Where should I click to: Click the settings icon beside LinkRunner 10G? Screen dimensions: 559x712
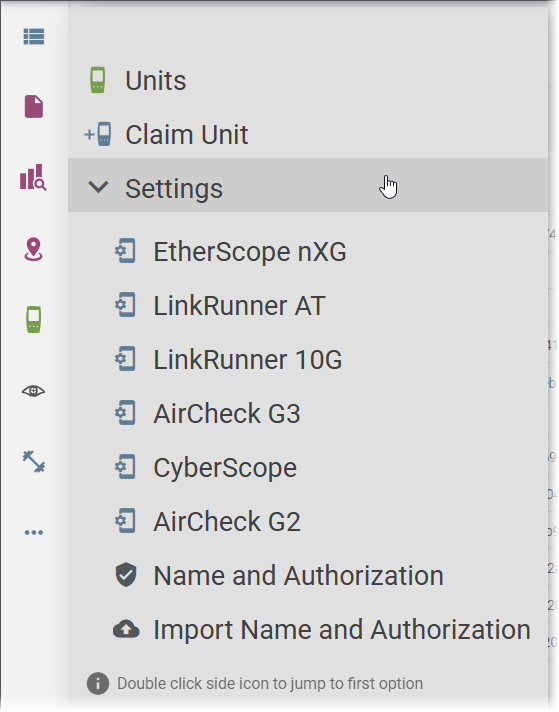(x=125, y=359)
